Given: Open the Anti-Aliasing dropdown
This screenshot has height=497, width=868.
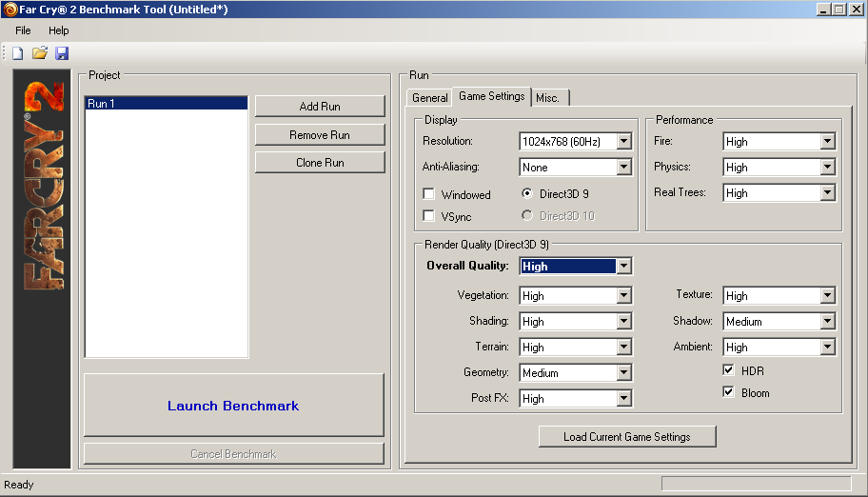Looking at the screenshot, I should [x=576, y=168].
